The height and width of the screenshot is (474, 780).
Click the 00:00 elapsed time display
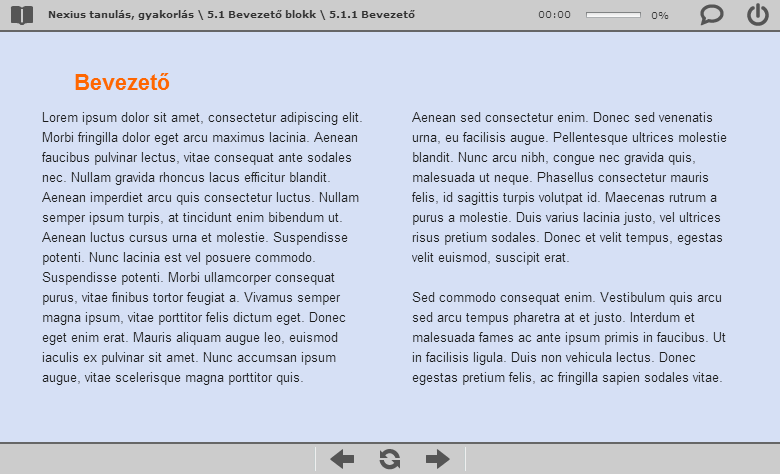[x=554, y=15]
